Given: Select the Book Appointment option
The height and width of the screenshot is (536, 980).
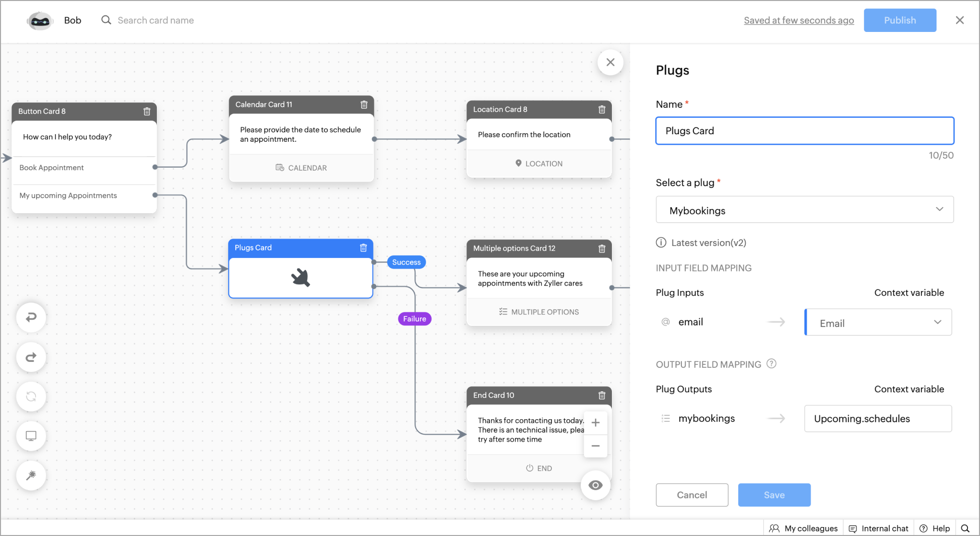Looking at the screenshot, I should (84, 168).
